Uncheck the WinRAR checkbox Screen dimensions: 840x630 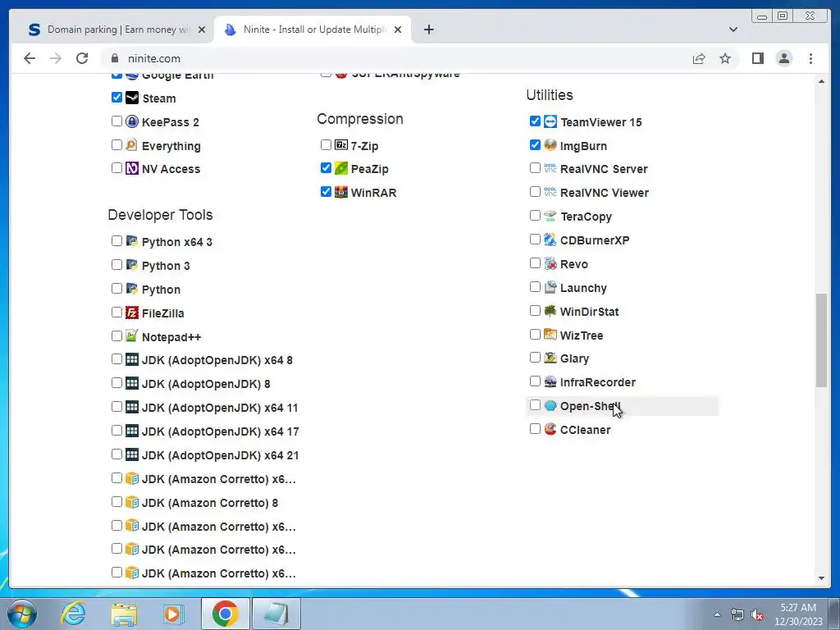(326, 192)
